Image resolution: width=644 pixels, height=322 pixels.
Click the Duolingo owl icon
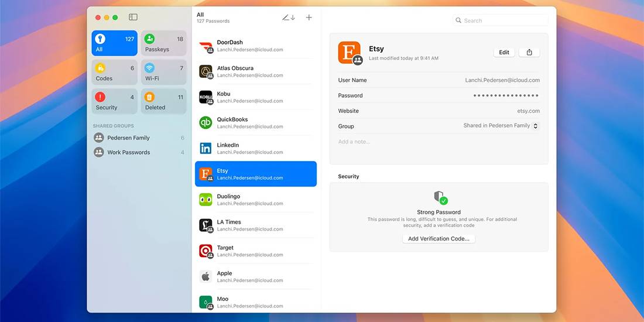tap(205, 200)
